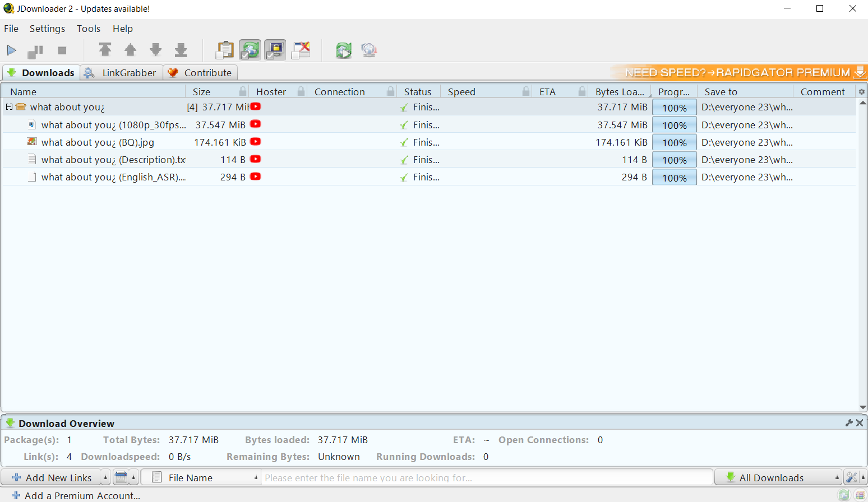
Task: Click 100% progress of English_ASR row
Action: click(x=675, y=178)
